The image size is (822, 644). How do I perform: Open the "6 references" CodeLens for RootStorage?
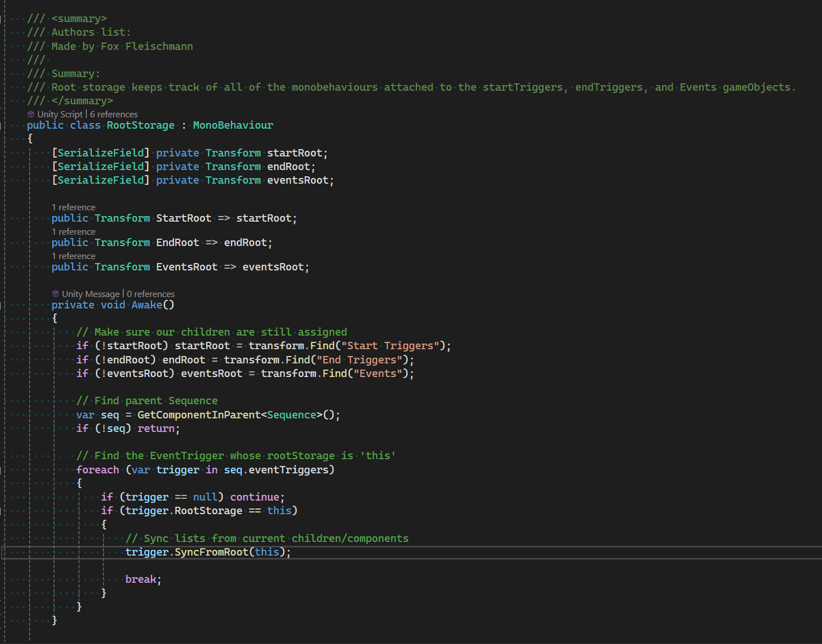[x=113, y=114]
